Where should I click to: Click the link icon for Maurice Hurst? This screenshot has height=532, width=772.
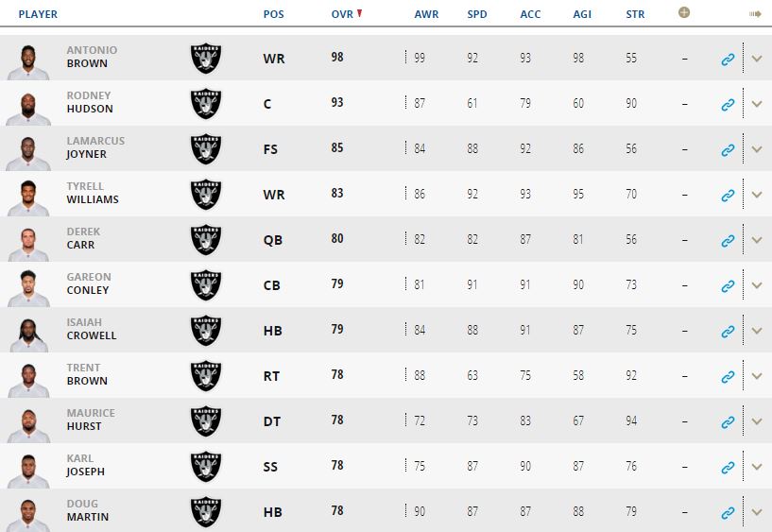(728, 421)
